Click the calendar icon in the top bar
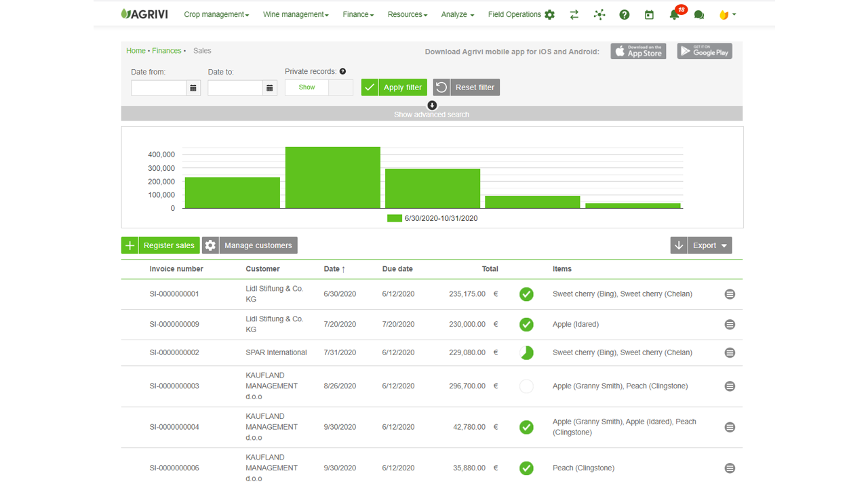Image resolution: width=868 pixels, height=488 pixels. [x=649, y=14]
